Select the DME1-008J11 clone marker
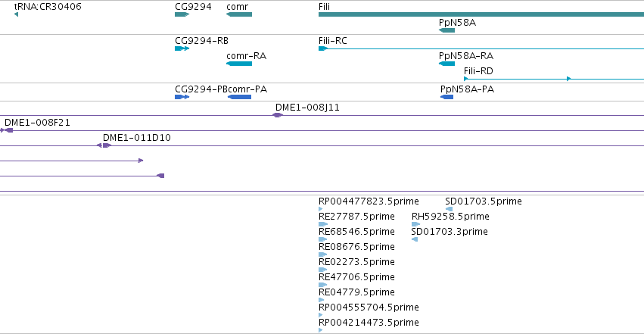 click(x=278, y=115)
